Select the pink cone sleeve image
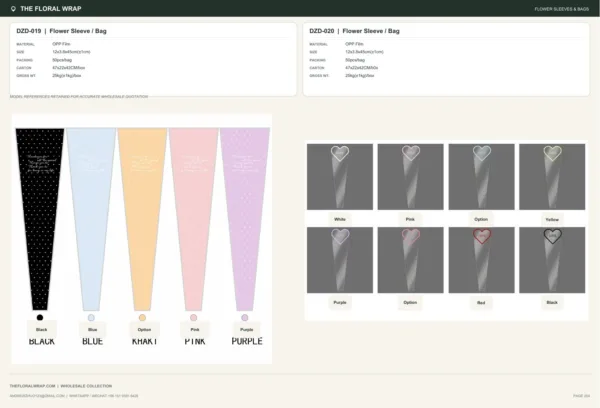Viewport: 600px width, 408px height. tap(194, 219)
